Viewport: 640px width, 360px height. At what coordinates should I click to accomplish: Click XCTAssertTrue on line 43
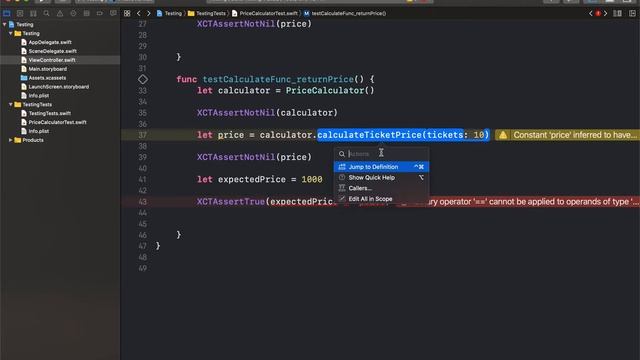click(x=231, y=202)
